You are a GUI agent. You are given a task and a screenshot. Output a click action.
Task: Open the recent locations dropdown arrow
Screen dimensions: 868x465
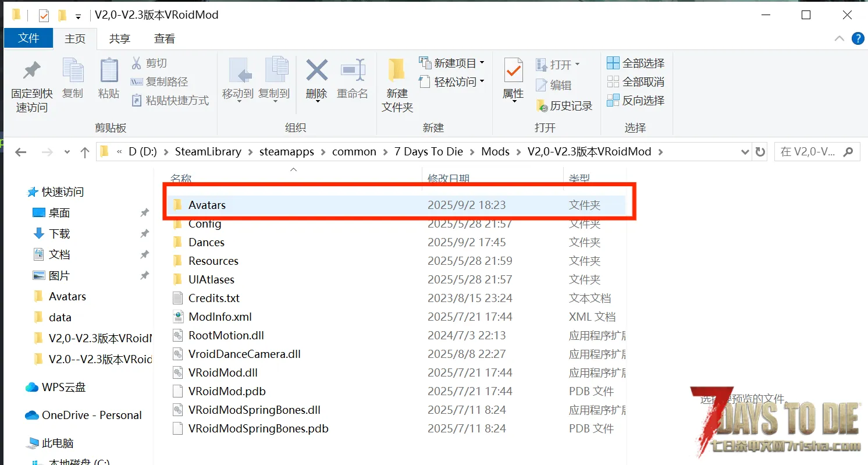[x=67, y=152]
